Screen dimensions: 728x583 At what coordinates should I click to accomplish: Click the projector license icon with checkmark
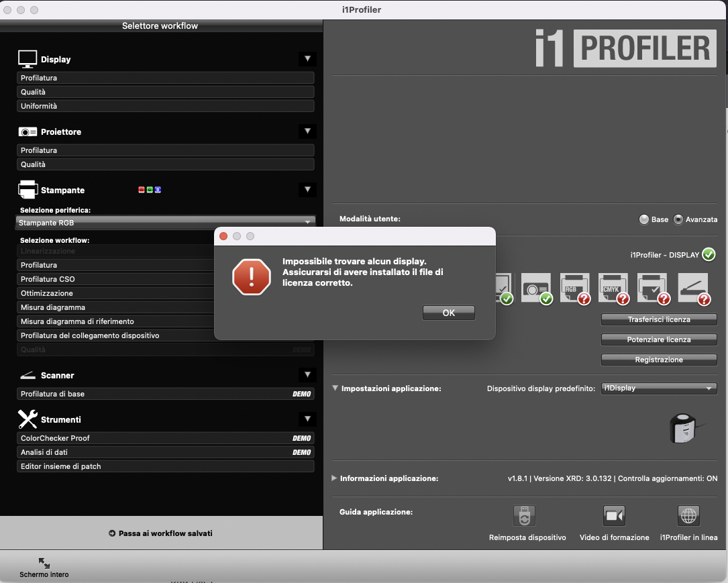(536, 288)
